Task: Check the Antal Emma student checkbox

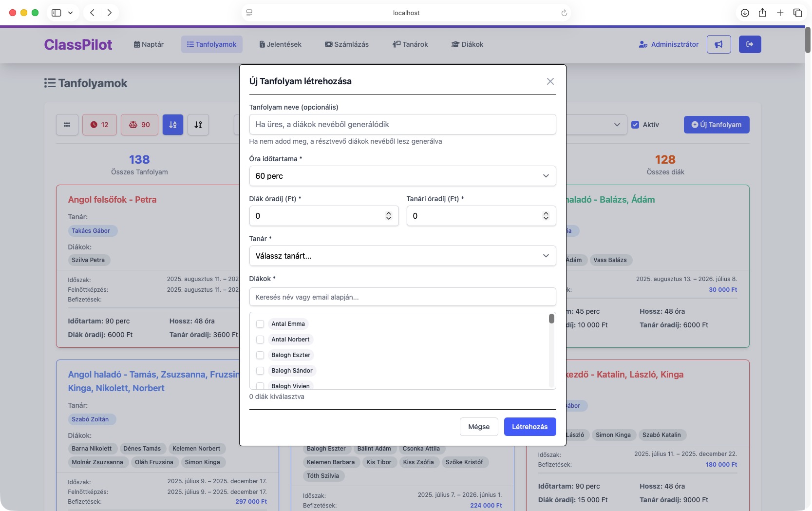Action: (x=260, y=324)
